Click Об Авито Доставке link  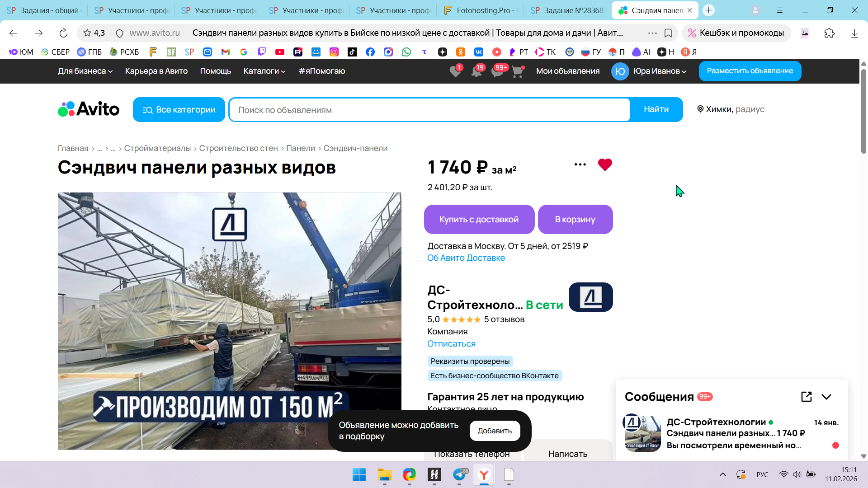(x=466, y=258)
